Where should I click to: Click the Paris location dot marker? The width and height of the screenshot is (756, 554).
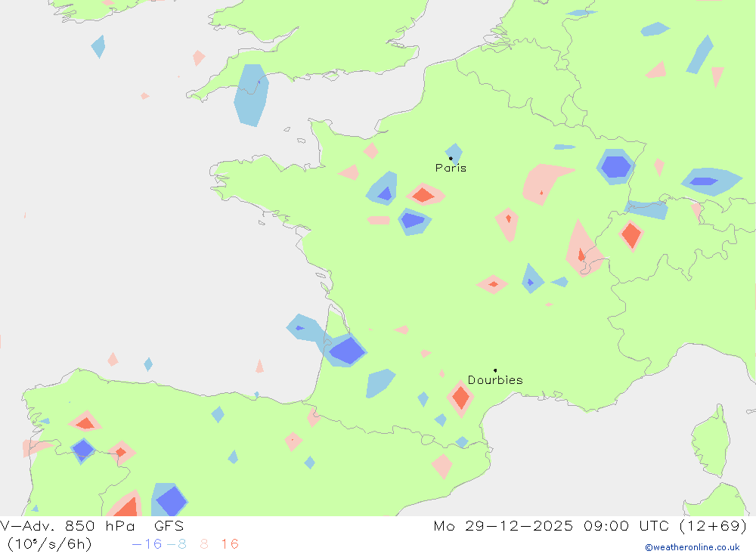[451, 158]
